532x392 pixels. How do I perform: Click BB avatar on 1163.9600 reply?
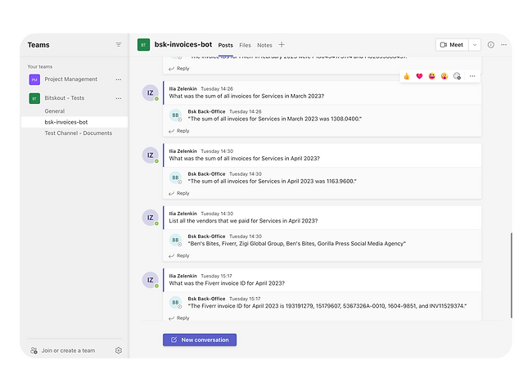tap(175, 178)
